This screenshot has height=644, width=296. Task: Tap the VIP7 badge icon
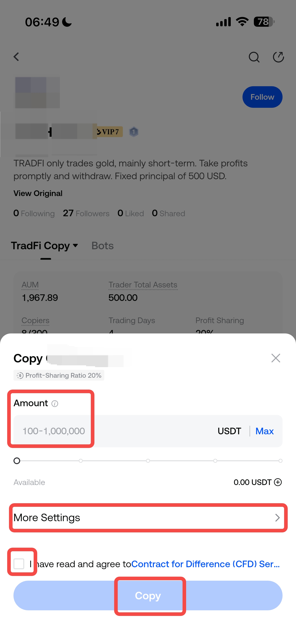pyautogui.click(x=109, y=132)
